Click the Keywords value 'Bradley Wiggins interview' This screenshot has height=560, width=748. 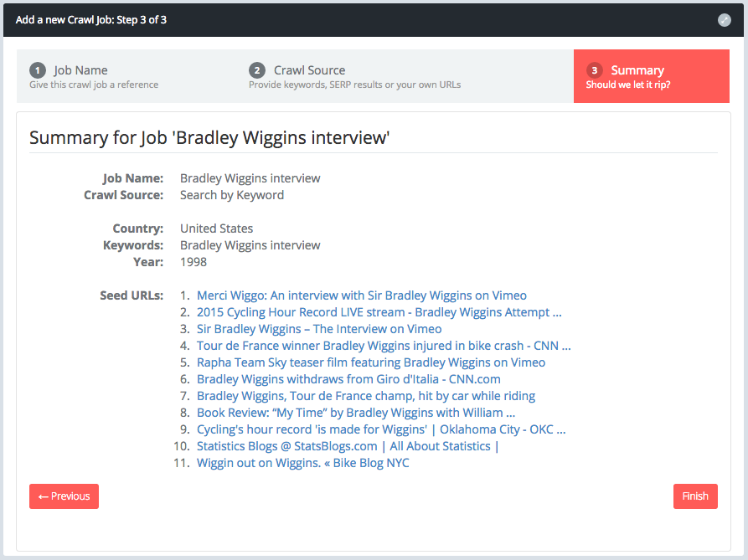[x=250, y=245]
